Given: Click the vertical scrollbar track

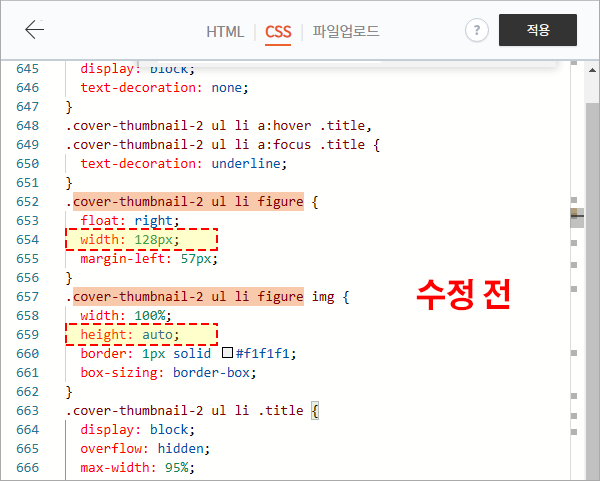Looking at the screenshot, I should 592,291.
